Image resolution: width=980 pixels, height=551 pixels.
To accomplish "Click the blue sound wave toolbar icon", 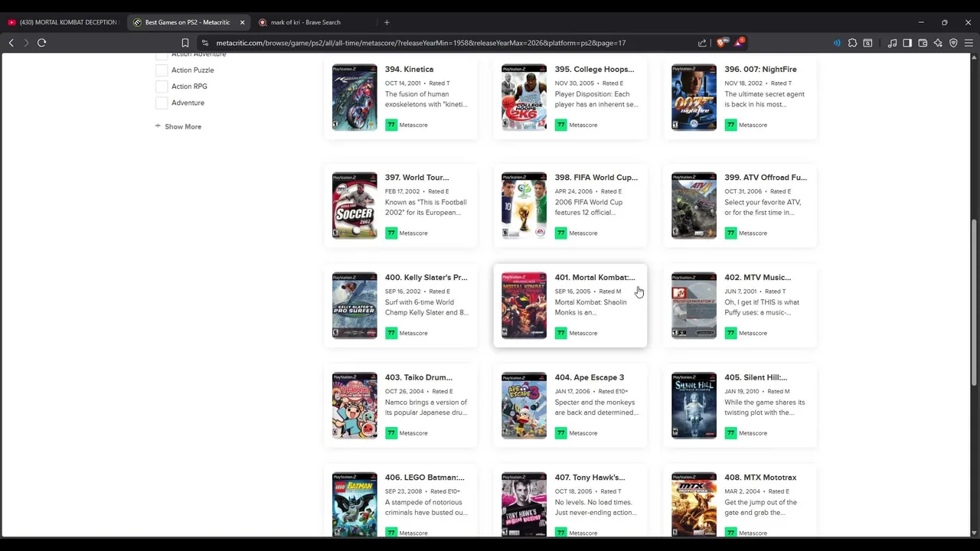I will click(837, 43).
